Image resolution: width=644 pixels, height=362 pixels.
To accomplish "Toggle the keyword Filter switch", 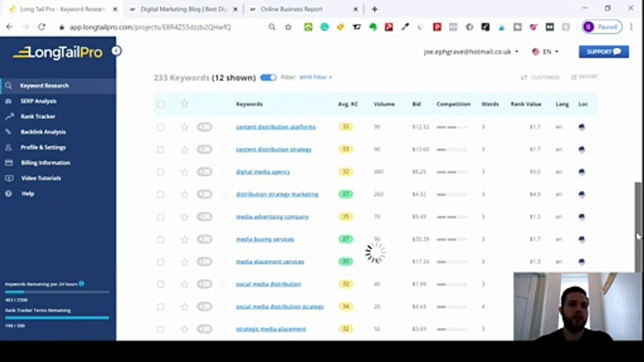I will click(x=268, y=77).
